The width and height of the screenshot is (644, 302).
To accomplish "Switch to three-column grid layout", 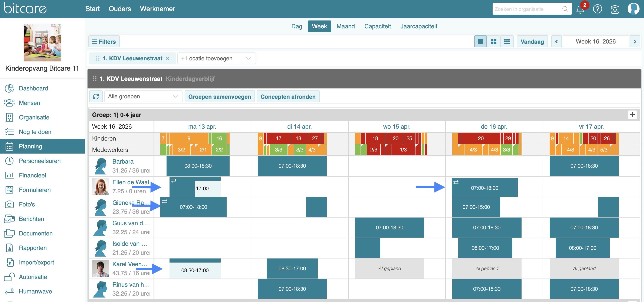I will point(507,42).
